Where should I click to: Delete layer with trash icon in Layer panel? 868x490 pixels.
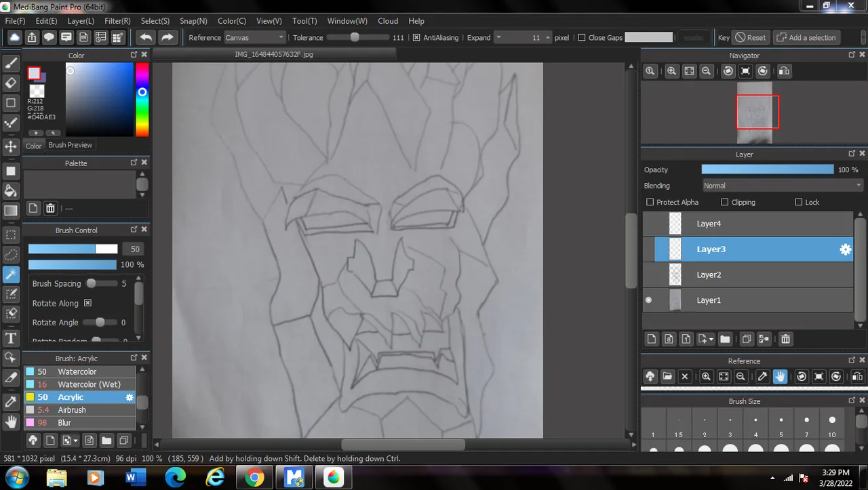point(785,339)
